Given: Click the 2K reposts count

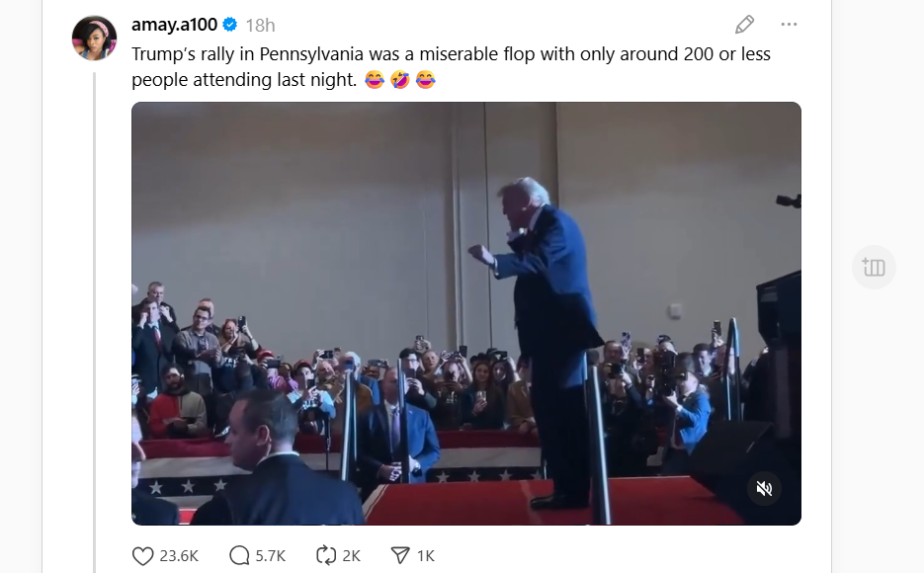Looking at the screenshot, I should [352, 555].
